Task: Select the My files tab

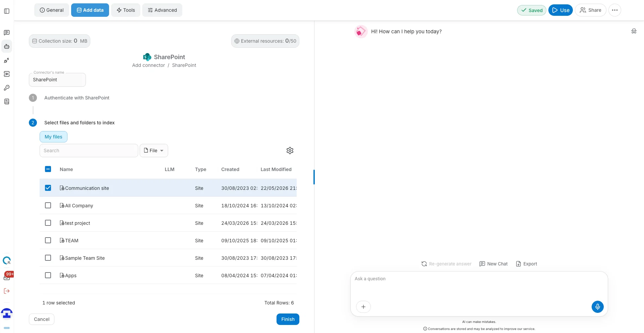Action: [53, 137]
